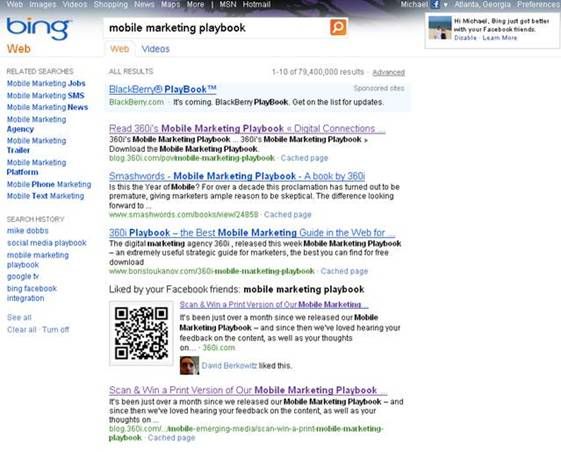Open the BlackBerry PlayBook sponsored result

162,89
